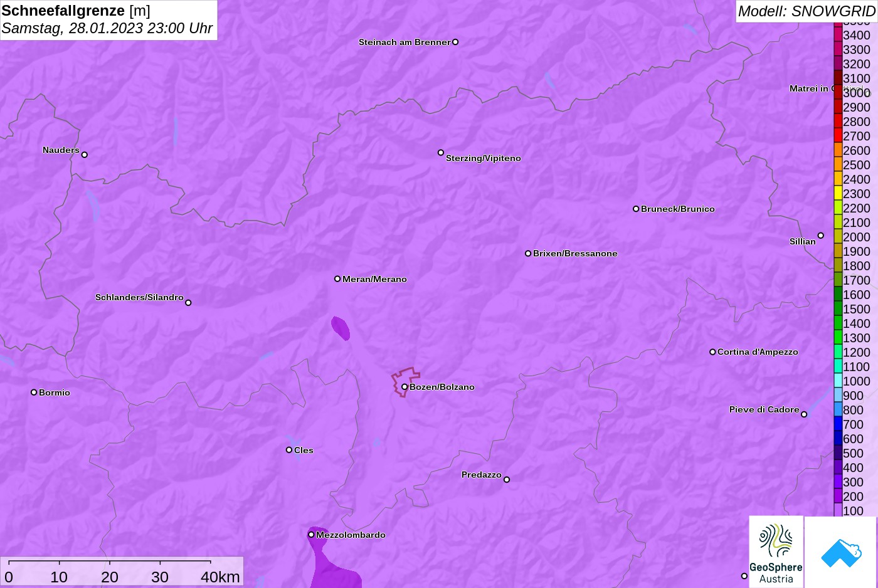Pick the 3400 legend color swatch

tap(838, 34)
